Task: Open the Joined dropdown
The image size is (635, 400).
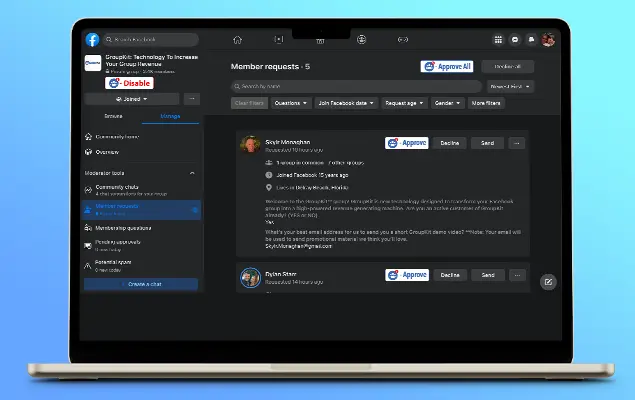Action: click(132, 99)
